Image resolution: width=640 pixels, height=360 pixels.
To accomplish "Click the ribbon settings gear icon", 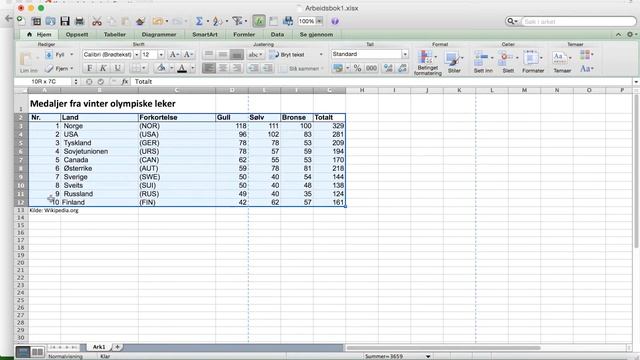I will click(630, 35).
